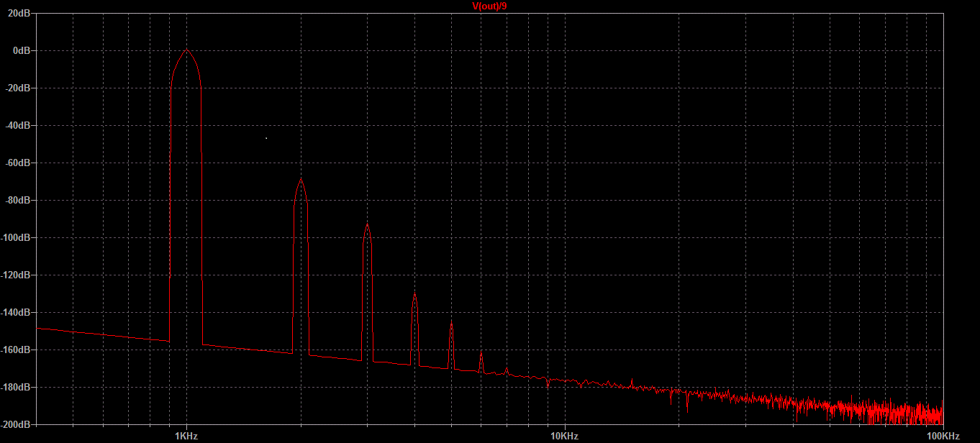Click the 20dB vertical axis label
This screenshot has width=980, height=443.
coord(19,13)
